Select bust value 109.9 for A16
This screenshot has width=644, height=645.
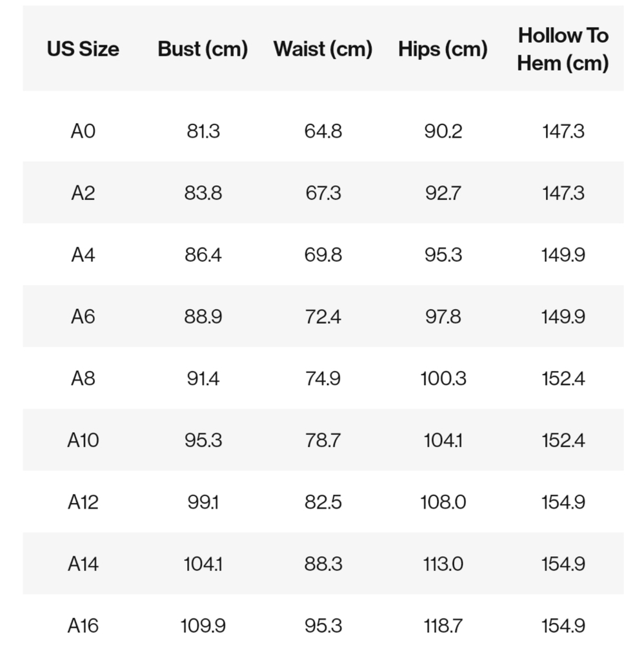[203, 626]
